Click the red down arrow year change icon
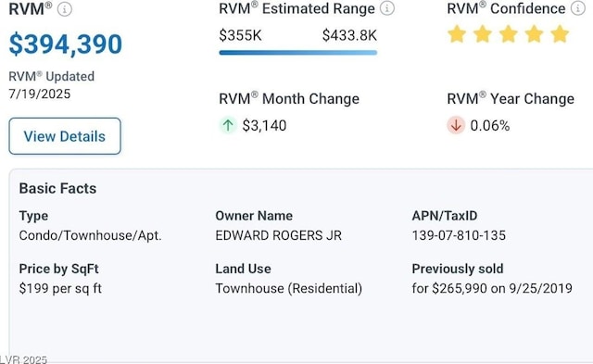The image size is (593, 364). [456, 125]
